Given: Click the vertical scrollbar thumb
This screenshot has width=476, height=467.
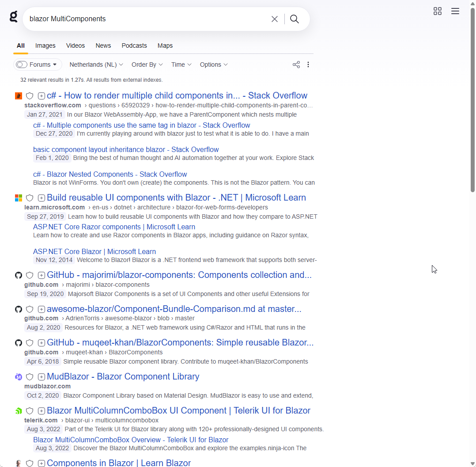Looking at the screenshot, I should coord(472,100).
